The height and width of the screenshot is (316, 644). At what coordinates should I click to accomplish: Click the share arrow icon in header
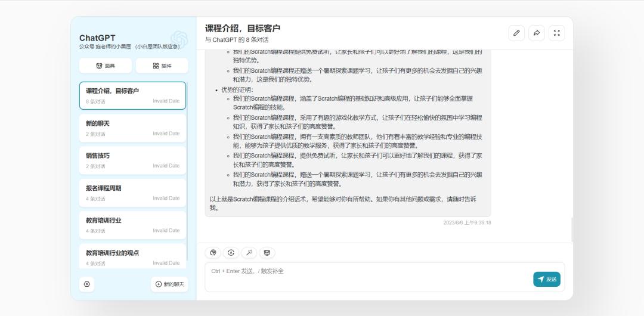click(x=537, y=33)
